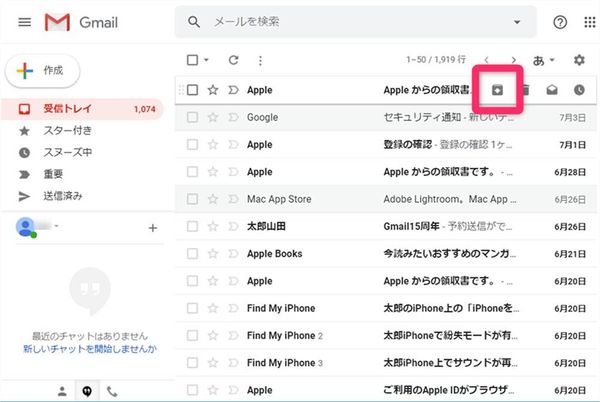Click the chat profile avatar
Image resolution: width=600 pixels, height=402 pixels.
tap(26, 226)
